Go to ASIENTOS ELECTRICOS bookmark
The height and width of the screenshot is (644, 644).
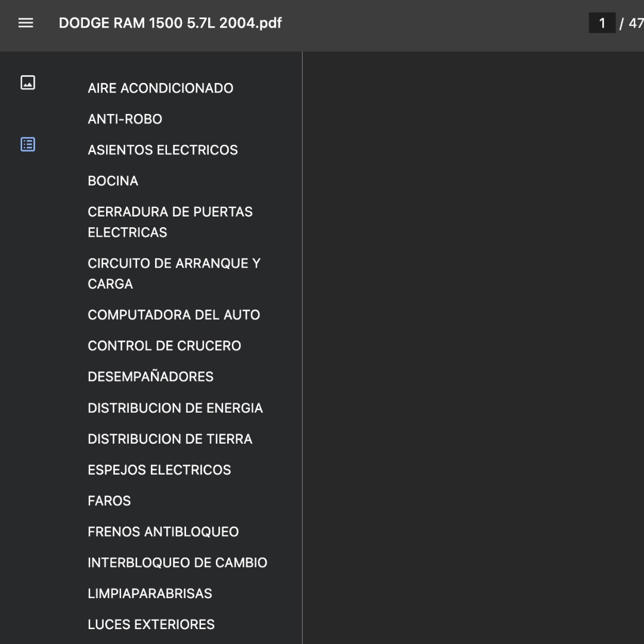[163, 150]
